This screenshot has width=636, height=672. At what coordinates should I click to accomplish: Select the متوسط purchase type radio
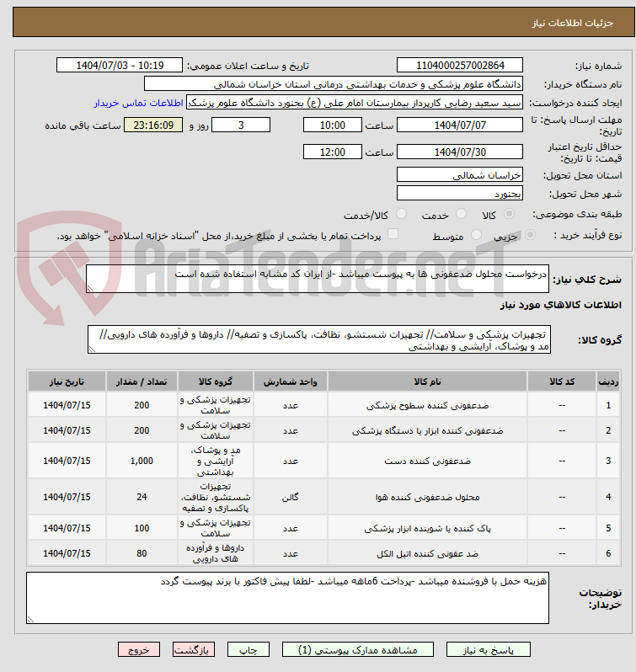[476, 234]
